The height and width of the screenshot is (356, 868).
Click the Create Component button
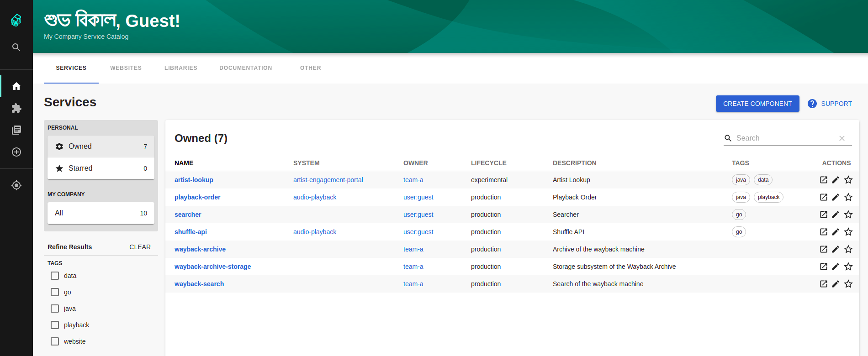[757, 104]
